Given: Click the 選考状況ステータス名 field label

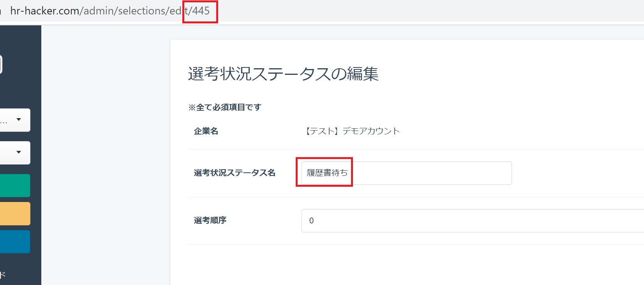Looking at the screenshot, I should (x=235, y=173).
